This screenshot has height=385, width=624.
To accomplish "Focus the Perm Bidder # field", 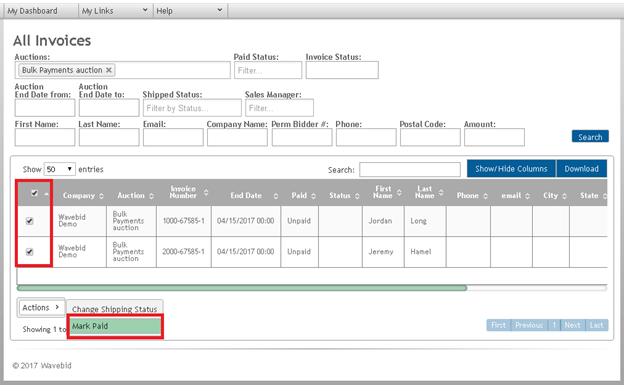I will (x=302, y=137).
